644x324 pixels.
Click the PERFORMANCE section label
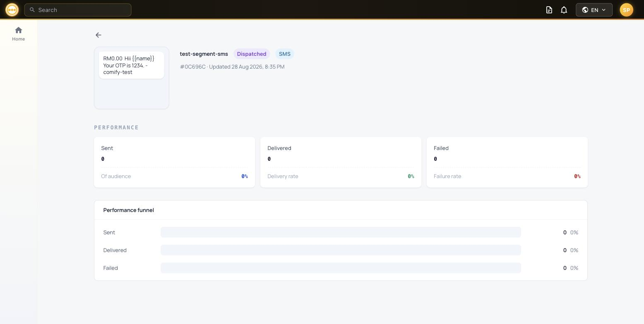(x=116, y=128)
